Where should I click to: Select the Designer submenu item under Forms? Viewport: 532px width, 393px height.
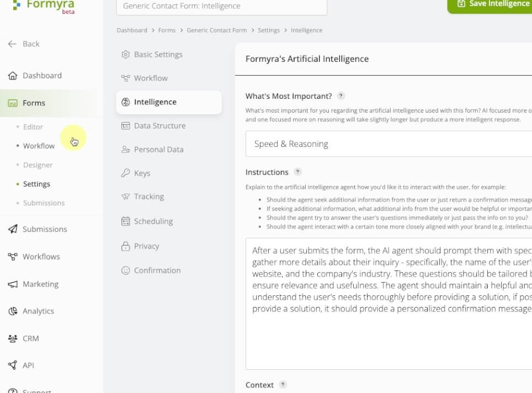38,165
